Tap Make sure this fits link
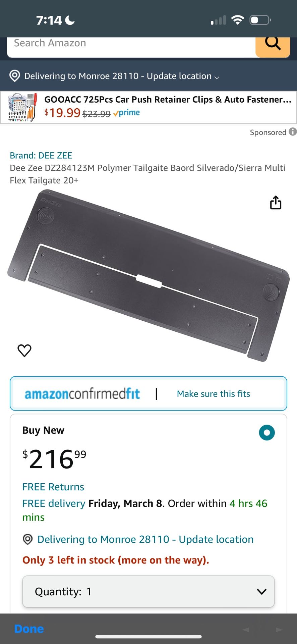The width and height of the screenshot is (297, 644). pos(214,394)
